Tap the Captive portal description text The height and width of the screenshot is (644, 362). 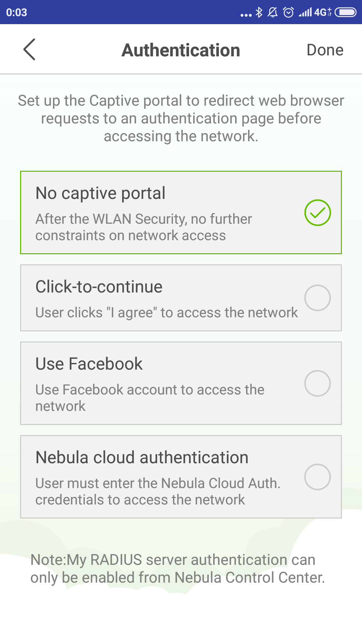tap(181, 118)
